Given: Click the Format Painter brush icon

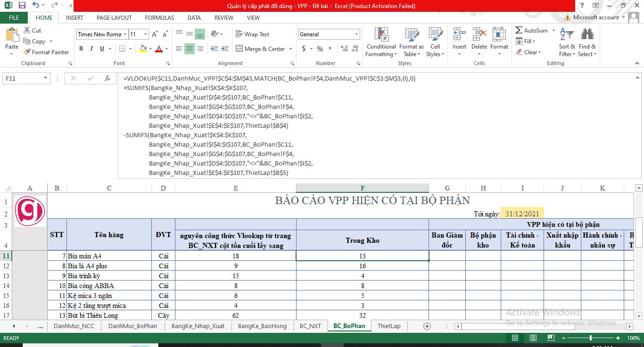Looking at the screenshot, I should [27, 52].
